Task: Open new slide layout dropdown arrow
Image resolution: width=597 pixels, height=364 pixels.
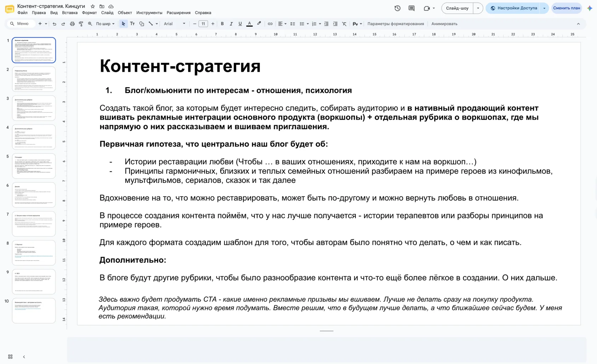Action: [x=46, y=24]
